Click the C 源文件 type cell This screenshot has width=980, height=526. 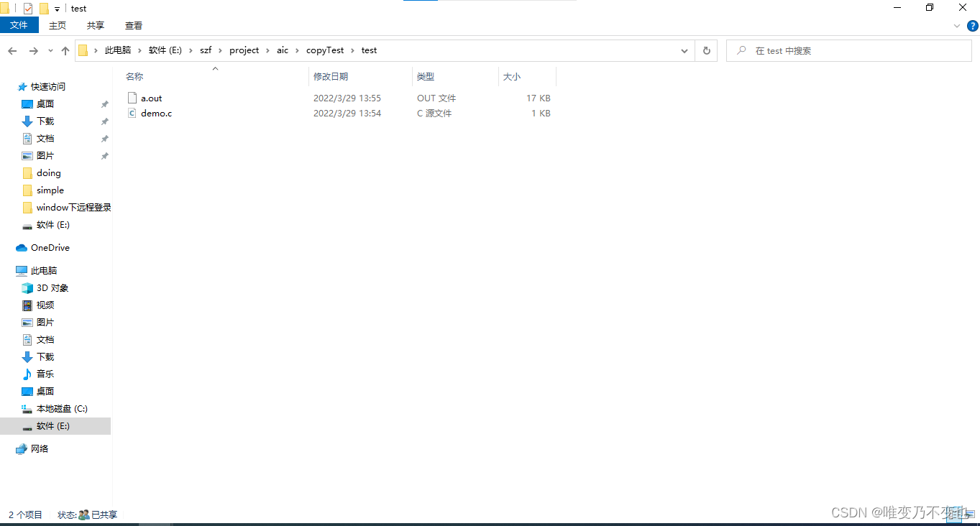(x=434, y=113)
